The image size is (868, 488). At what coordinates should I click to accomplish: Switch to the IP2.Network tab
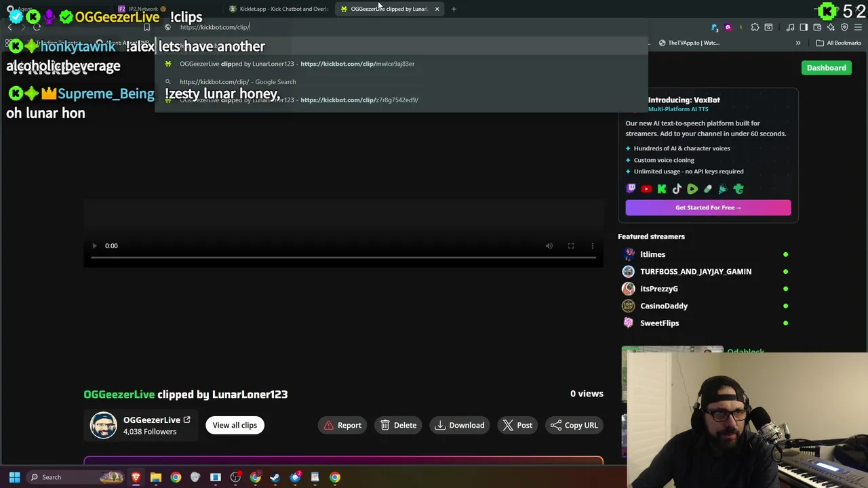(x=142, y=9)
